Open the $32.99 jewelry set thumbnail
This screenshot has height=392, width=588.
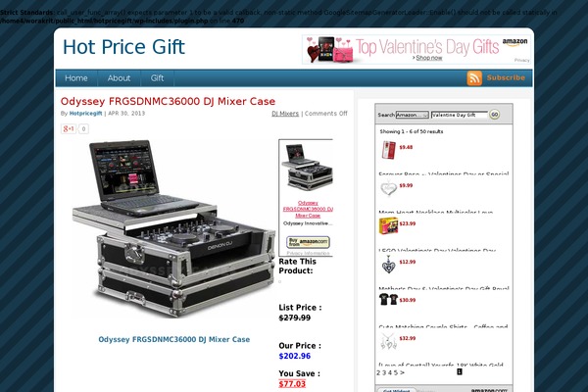[x=388, y=341]
